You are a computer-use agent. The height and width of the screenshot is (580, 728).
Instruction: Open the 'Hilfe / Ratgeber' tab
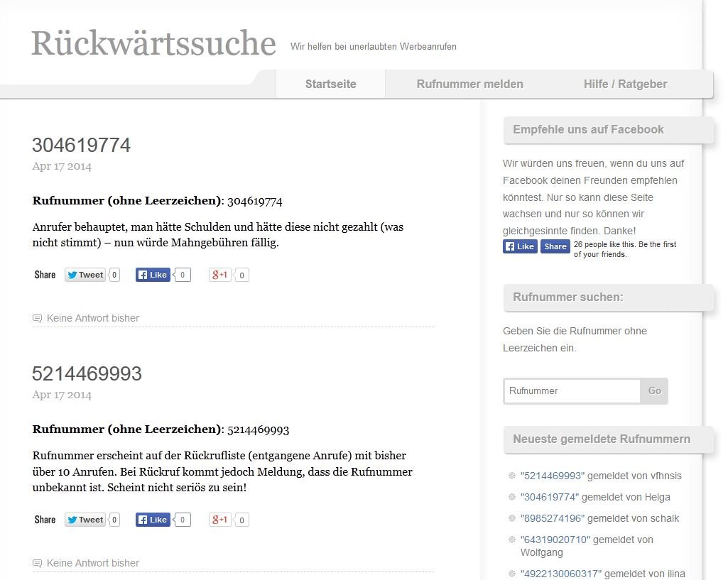[x=625, y=84]
